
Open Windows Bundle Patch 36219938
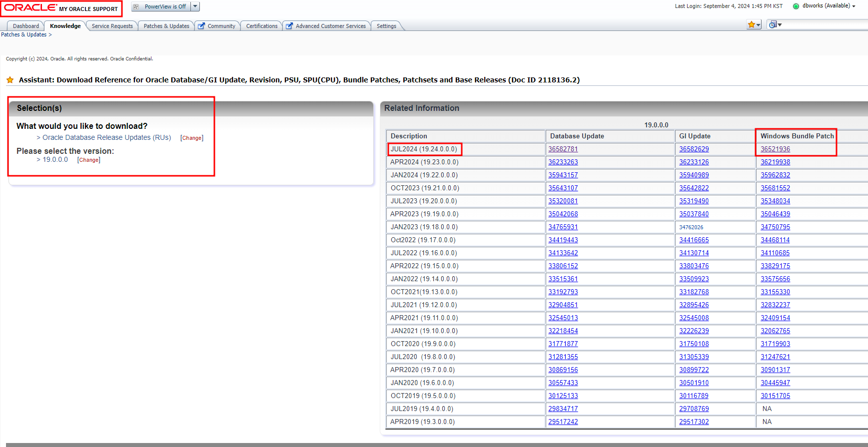775,162
